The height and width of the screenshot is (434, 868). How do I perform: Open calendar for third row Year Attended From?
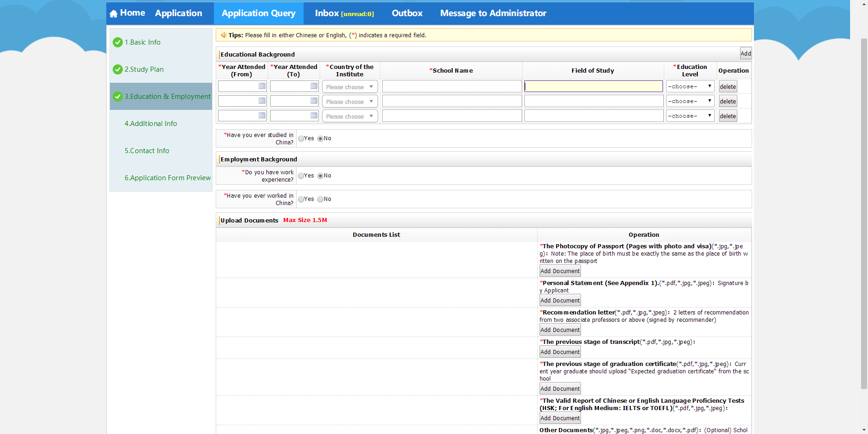tap(262, 115)
